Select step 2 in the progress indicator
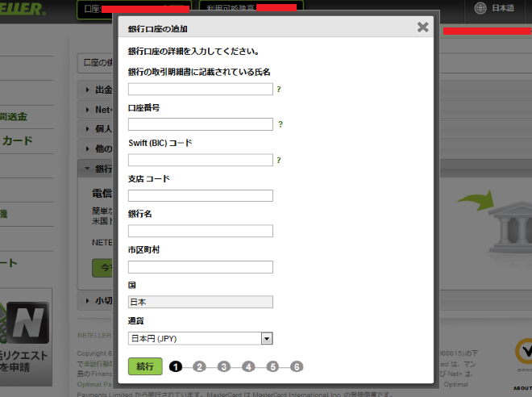Viewport: 532px width, 397px height. (x=200, y=367)
